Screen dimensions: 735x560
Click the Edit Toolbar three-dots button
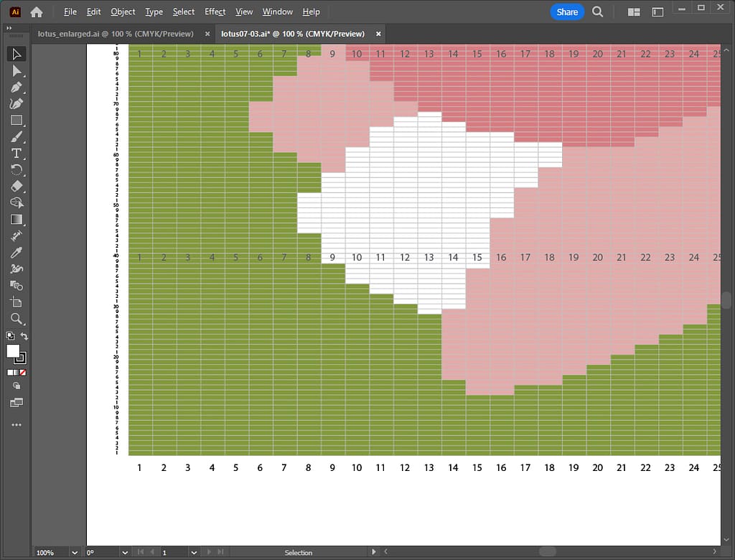coord(17,425)
